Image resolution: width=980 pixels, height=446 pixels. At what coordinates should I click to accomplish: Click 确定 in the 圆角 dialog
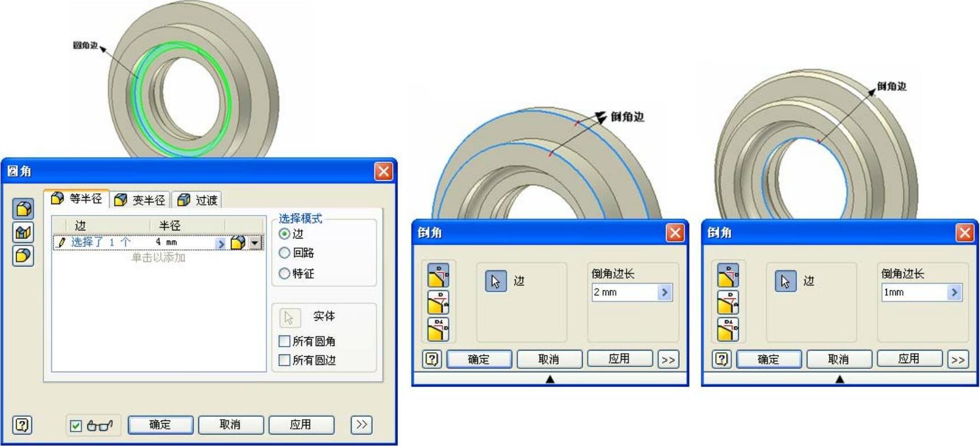point(160,424)
